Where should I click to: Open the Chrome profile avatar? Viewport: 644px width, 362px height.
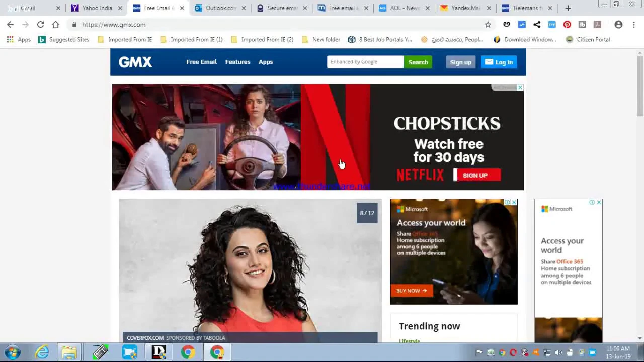(618, 24)
